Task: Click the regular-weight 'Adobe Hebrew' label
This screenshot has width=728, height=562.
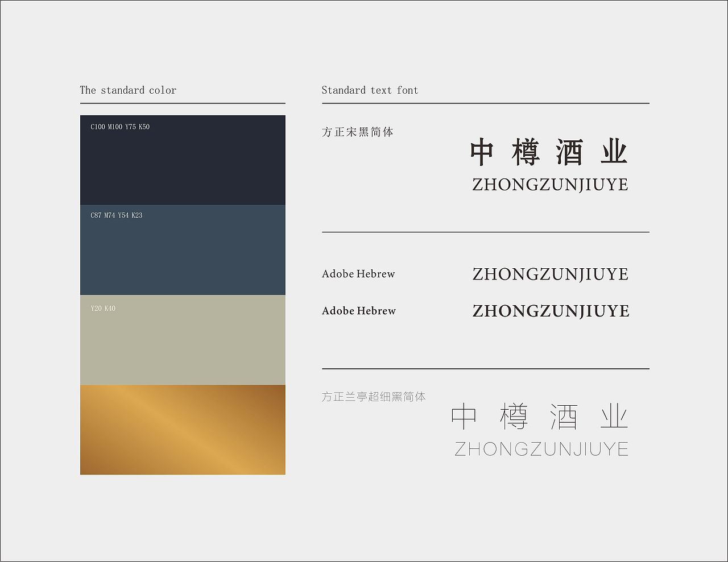Action: (x=358, y=274)
